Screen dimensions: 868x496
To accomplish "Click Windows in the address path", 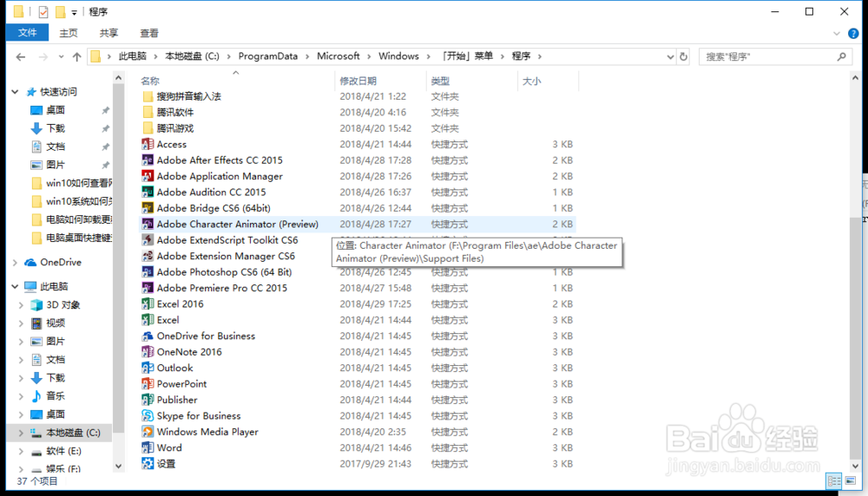I will 398,56.
